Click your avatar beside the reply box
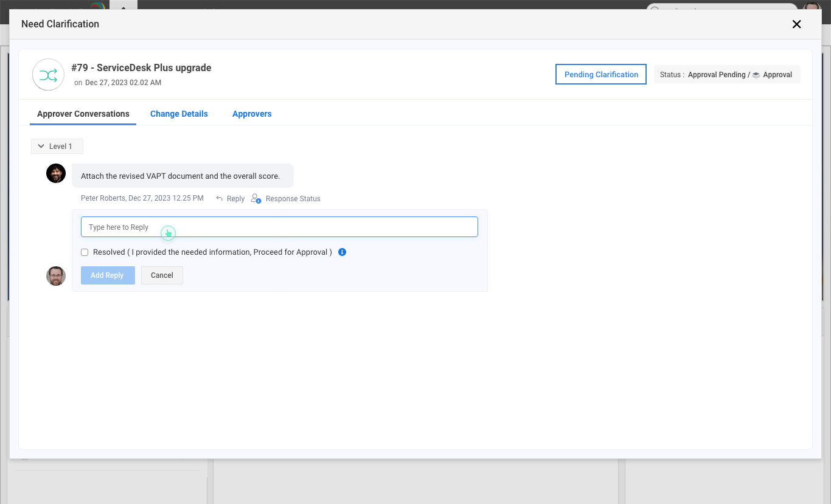The width and height of the screenshot is (831, 504). [x=56, y=276]
